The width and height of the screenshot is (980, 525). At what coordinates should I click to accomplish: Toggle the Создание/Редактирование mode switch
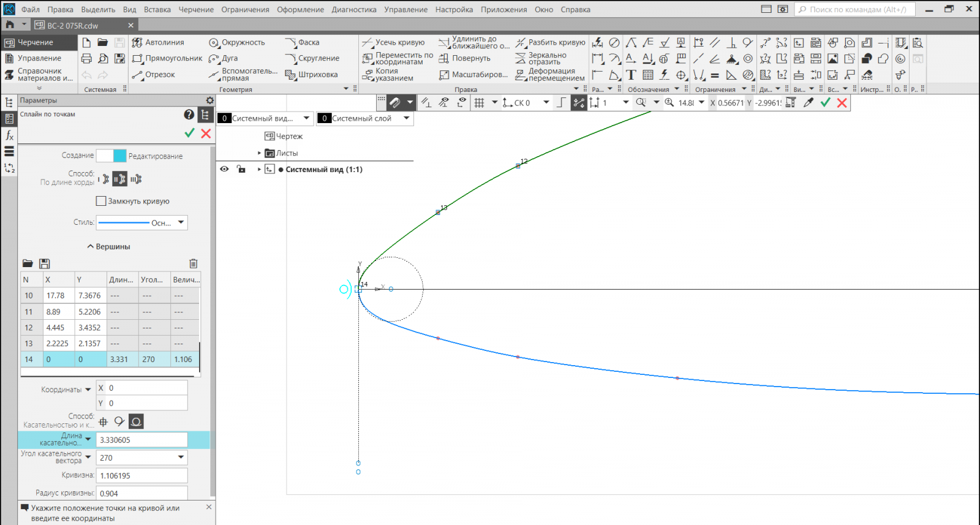click(111, 156)
